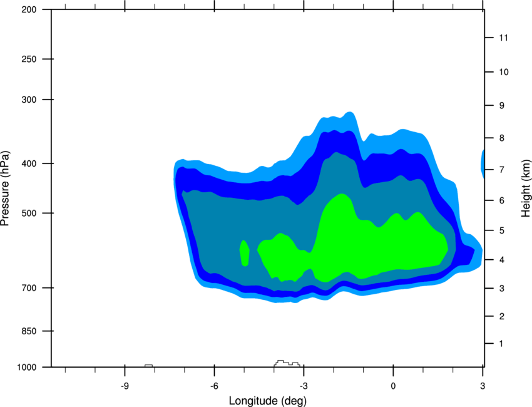Select the 850 pressure tick label

click(29, 331)
